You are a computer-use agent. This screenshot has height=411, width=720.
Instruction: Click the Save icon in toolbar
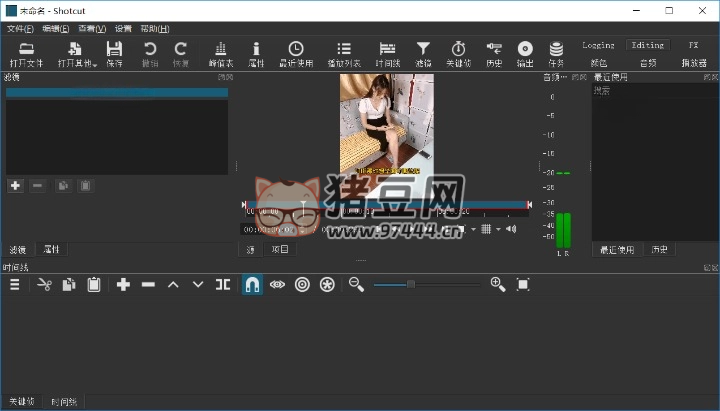point(114,49)
